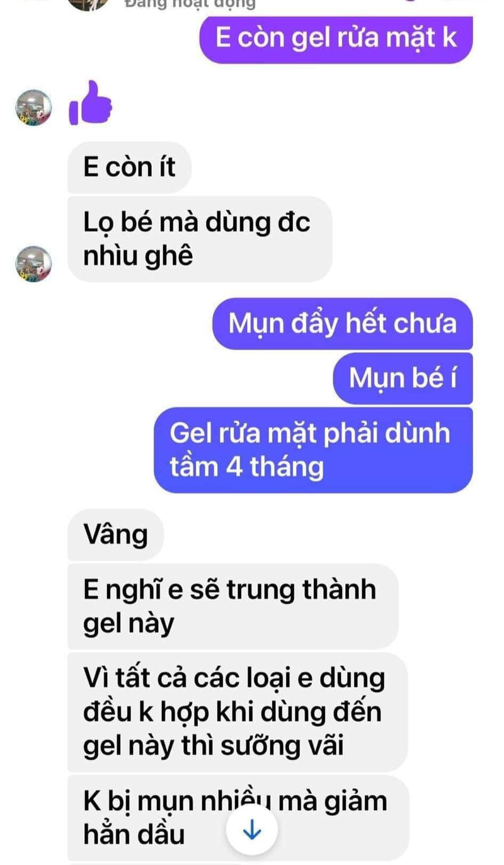Select the 'Mụn đẩy hết chưa' sent message
504x865 pixels.
[342, 324]
